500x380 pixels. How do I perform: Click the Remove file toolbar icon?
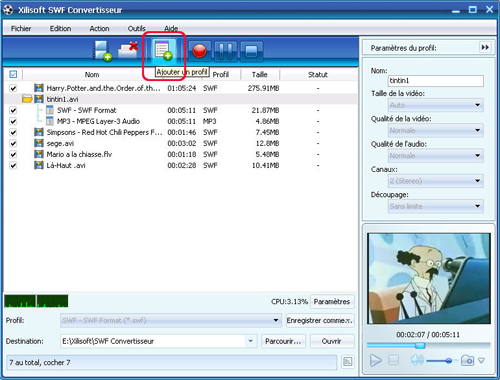click(129, 50)
